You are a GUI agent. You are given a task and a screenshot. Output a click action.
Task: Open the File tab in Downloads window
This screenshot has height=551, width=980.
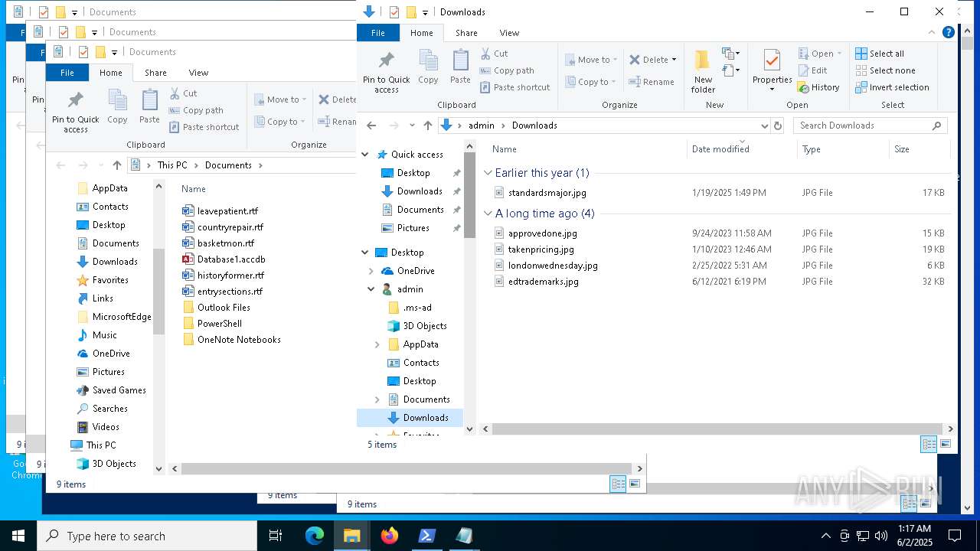378,33
